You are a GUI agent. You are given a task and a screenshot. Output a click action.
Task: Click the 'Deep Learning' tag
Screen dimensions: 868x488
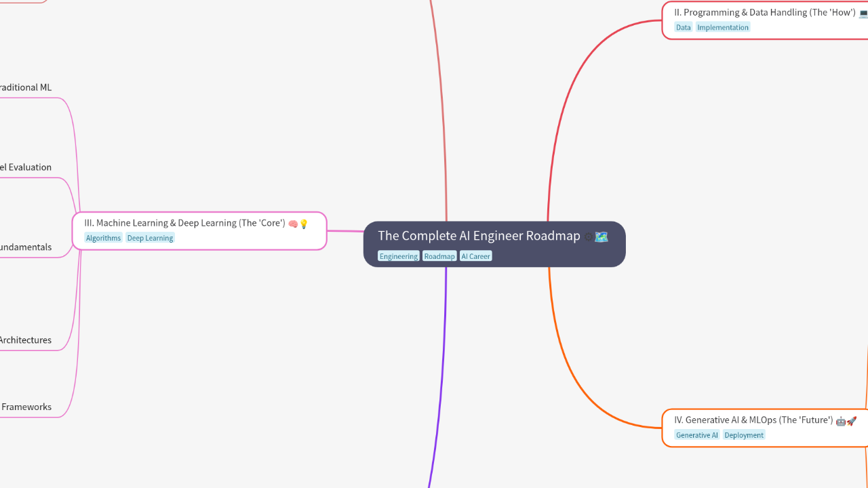click(150, 238)
